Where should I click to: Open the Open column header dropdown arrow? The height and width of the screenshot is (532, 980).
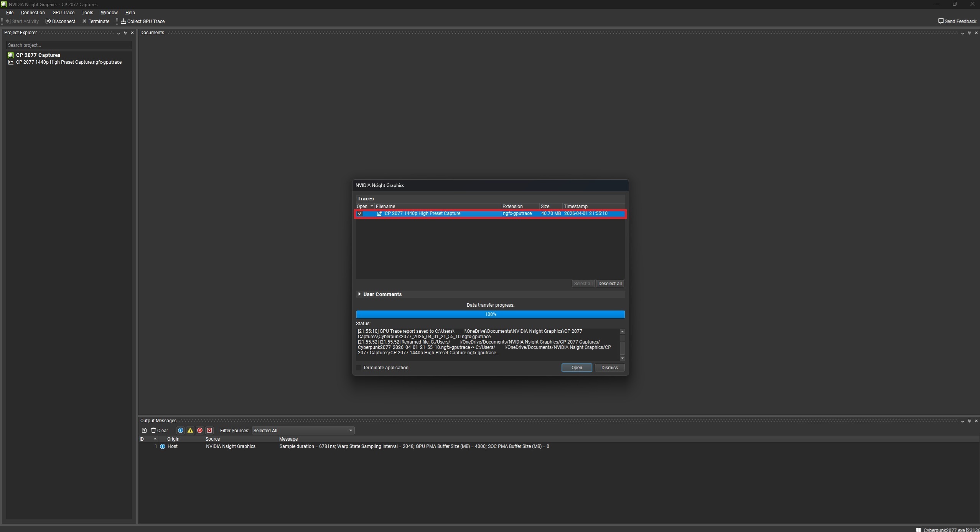[371, 206]
